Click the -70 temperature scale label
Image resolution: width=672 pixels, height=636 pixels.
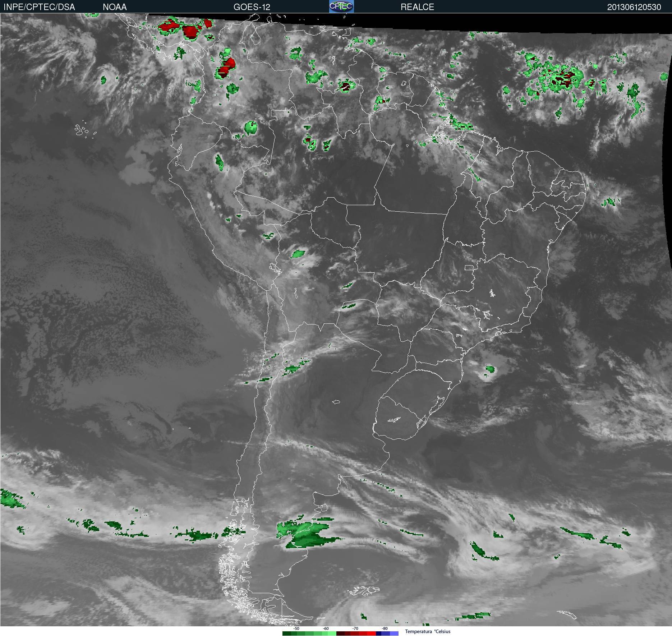coord(355,628)
